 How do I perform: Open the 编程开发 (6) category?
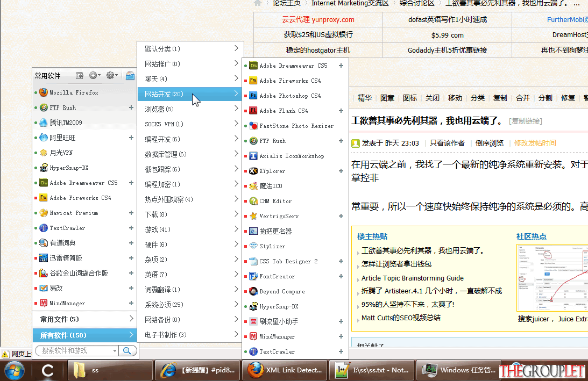coord(190,139)
